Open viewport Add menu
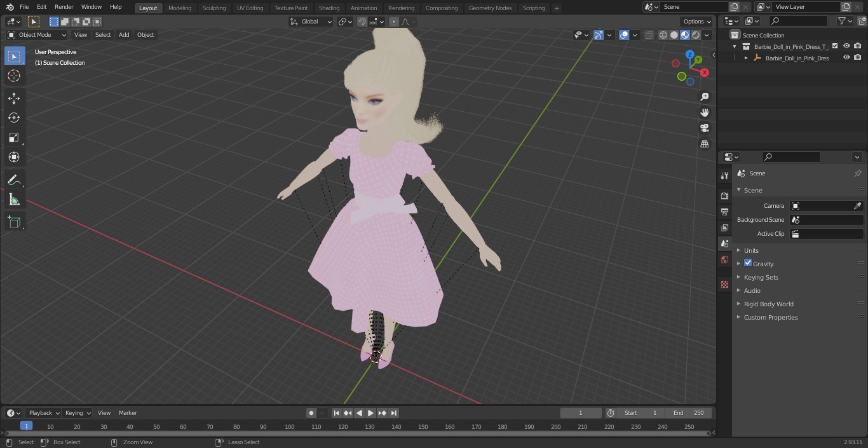The height and width of the screenshot is (448, 868). (124, 35)
